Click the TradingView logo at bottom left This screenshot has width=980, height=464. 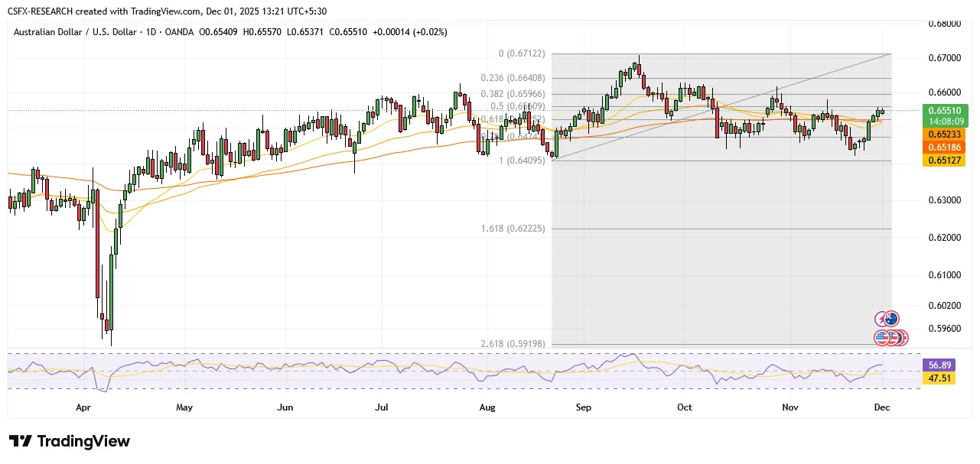pyautogui.click(x=70, y=442)
